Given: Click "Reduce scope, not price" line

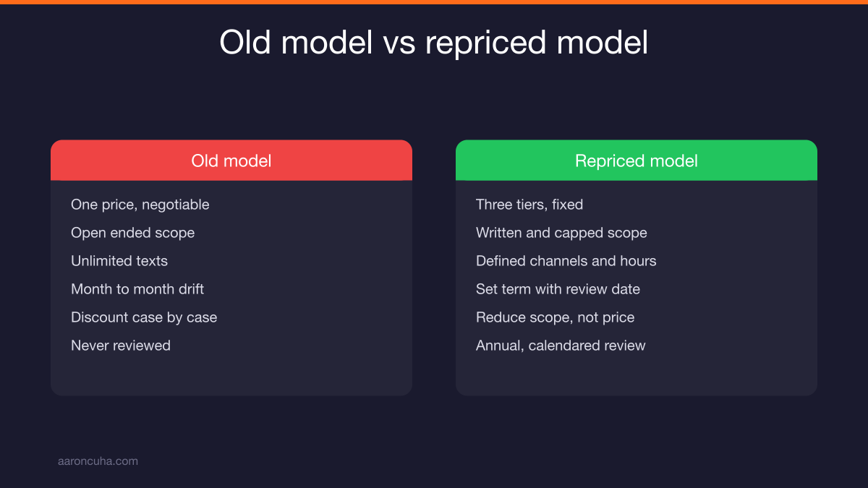Looking at the screenshot, I should point(555,317).
